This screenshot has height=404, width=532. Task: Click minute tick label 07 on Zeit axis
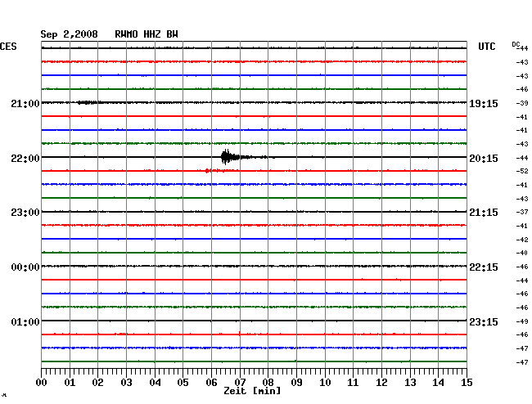coord(240,383)
